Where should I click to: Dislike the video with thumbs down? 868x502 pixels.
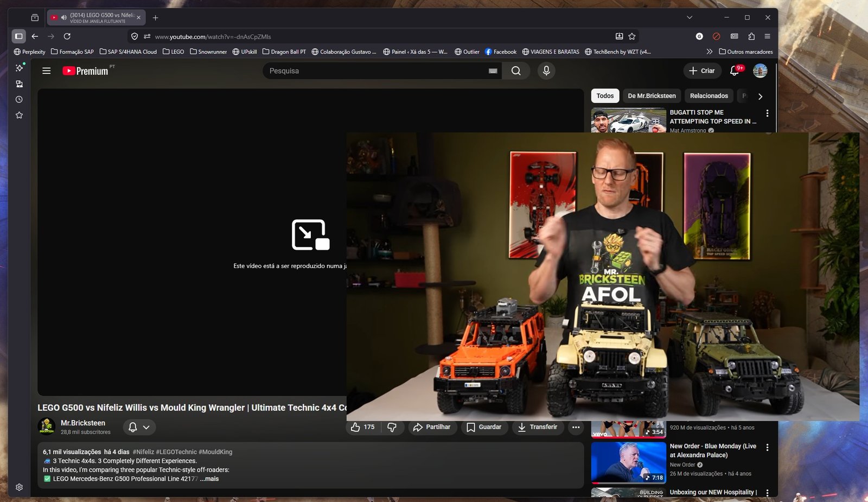[x=392, y=427]
